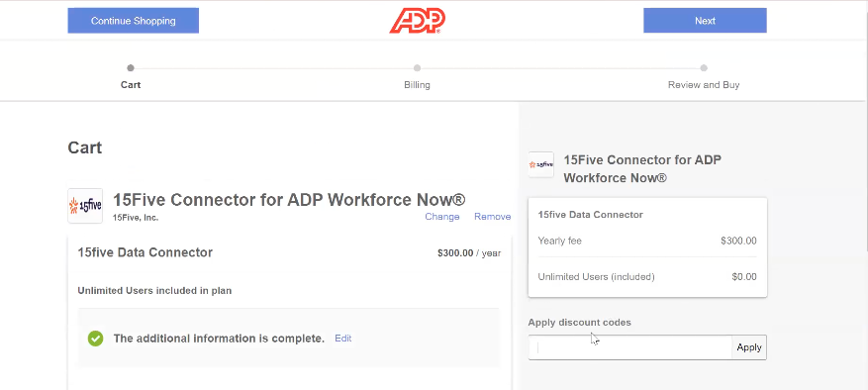Click the $300.00 per year price
868x390 pixels.
pos(469,253)
